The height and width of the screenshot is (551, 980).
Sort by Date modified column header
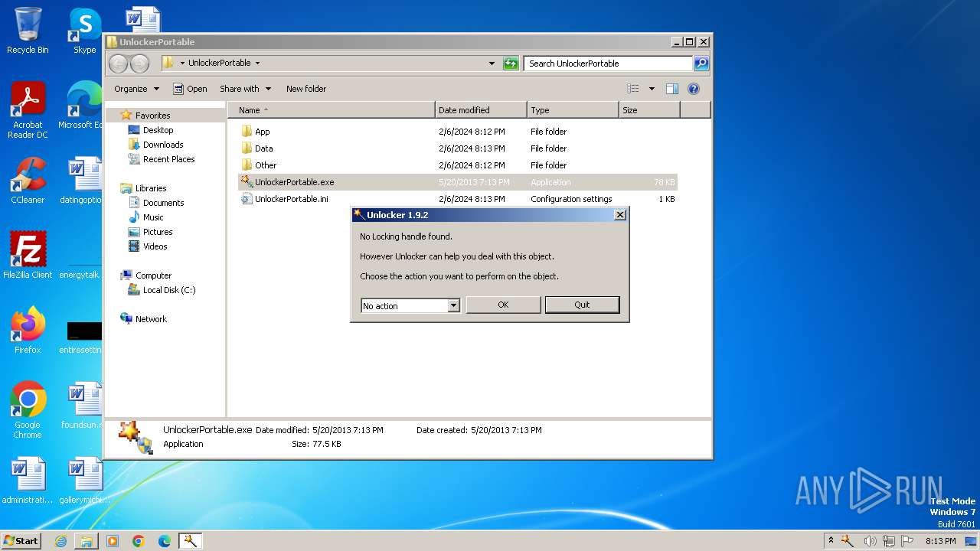tap(481, 110)
